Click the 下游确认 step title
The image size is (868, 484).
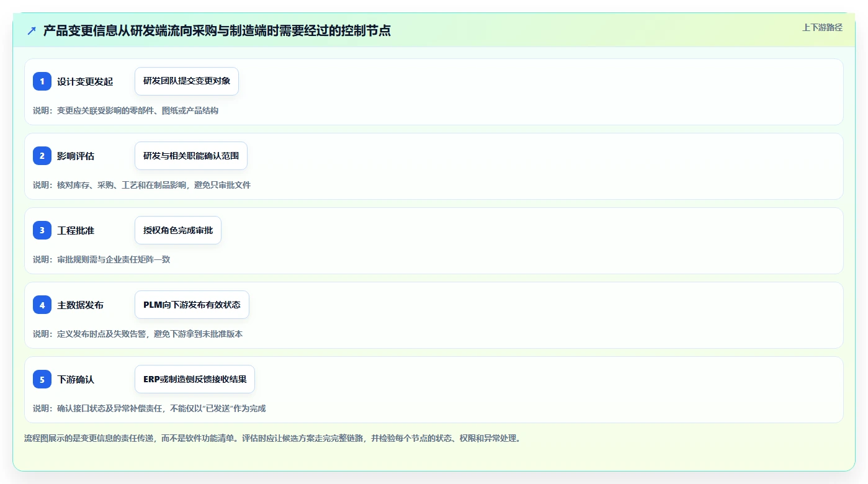coord(76,379)
